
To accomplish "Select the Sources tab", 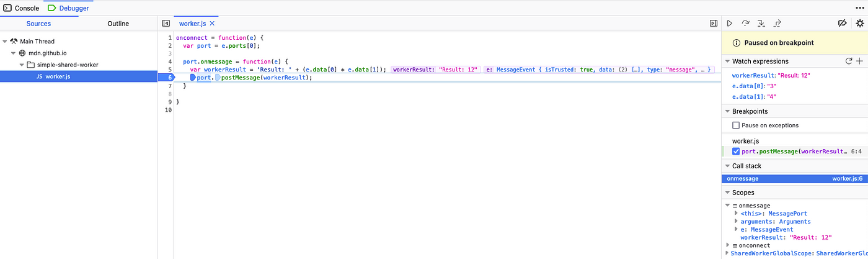I will [39, 24].
